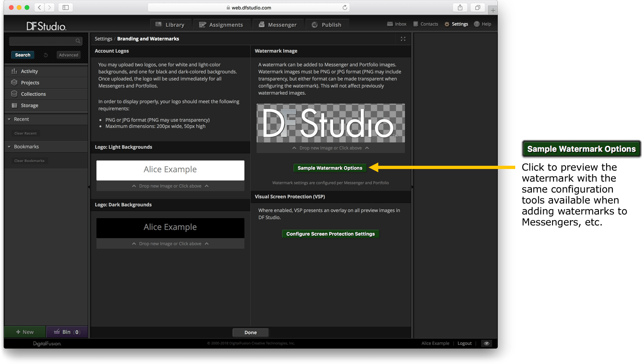Click the Storage drive icon
Viewport: 642px width, 364px height.
(x=14, y=105)
